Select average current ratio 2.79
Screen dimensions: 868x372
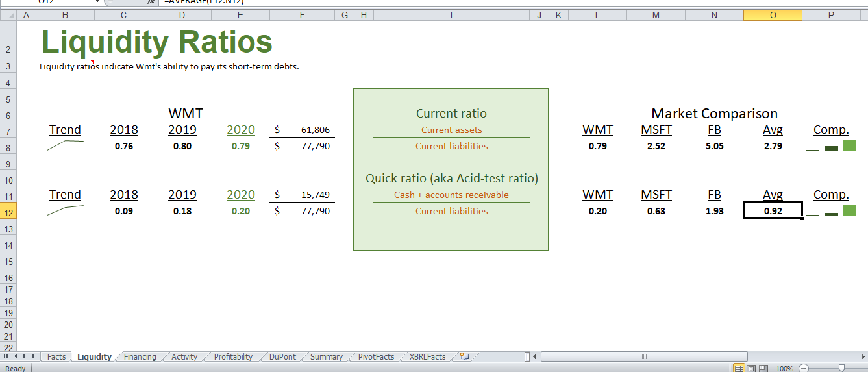[773, 146]
